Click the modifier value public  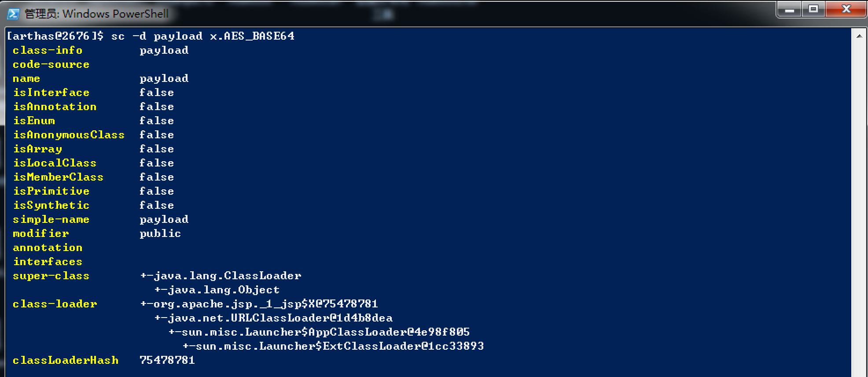[160, 233]
